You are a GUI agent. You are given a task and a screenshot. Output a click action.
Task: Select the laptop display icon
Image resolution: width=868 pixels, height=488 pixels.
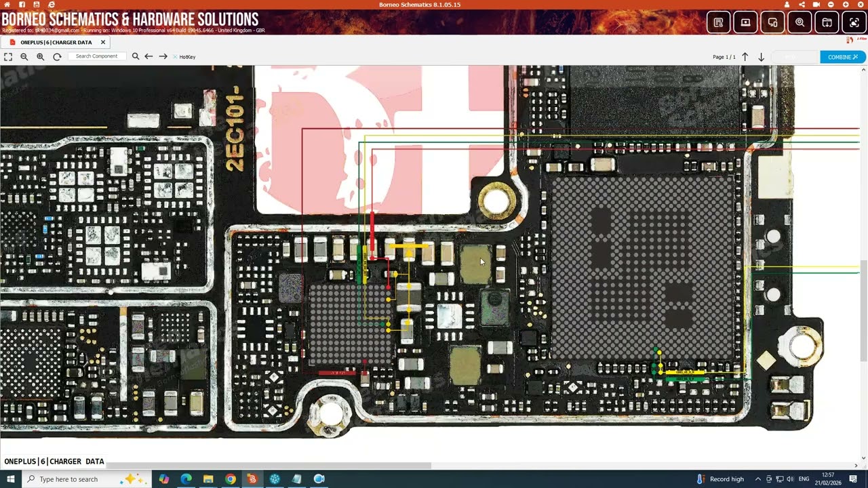click(745, 22)
